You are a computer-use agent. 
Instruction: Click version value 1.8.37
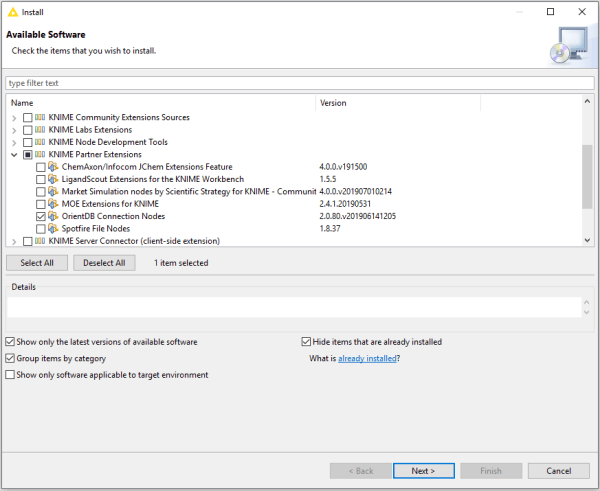[x=330, y=228]
